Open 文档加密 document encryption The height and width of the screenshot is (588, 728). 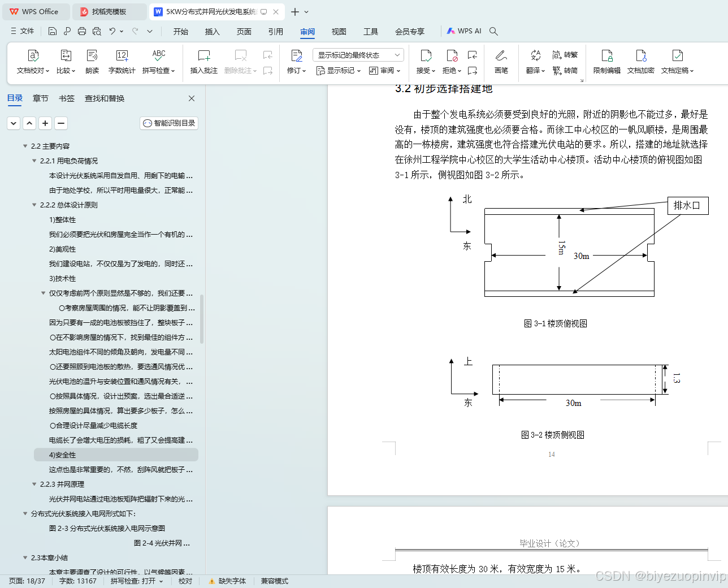point(641,62)
